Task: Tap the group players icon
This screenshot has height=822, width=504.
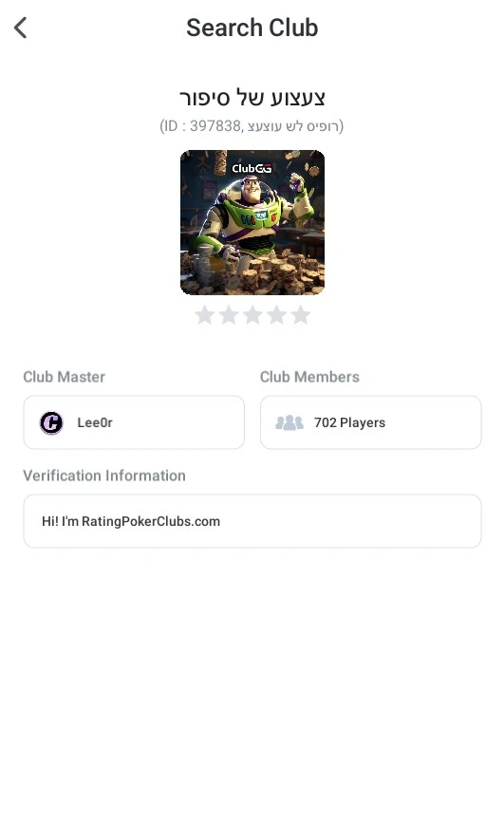Action: tap(289, 422)
